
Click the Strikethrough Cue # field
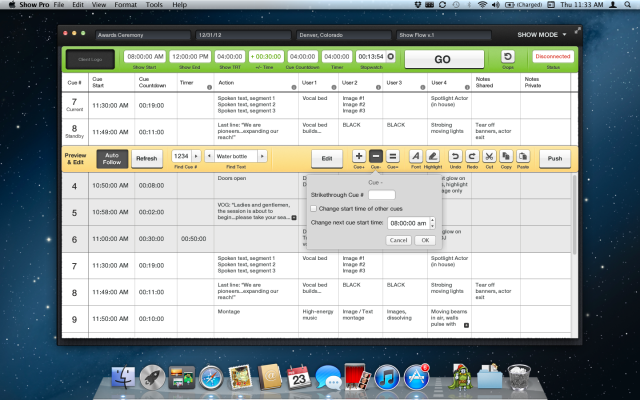coord(383,195)
